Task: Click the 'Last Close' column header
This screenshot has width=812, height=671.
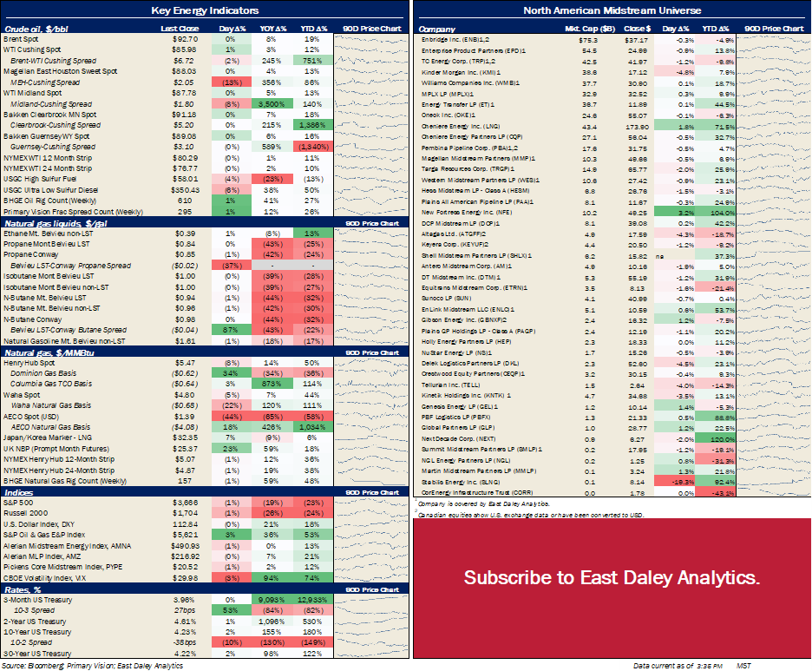Action: coord(180,29)
